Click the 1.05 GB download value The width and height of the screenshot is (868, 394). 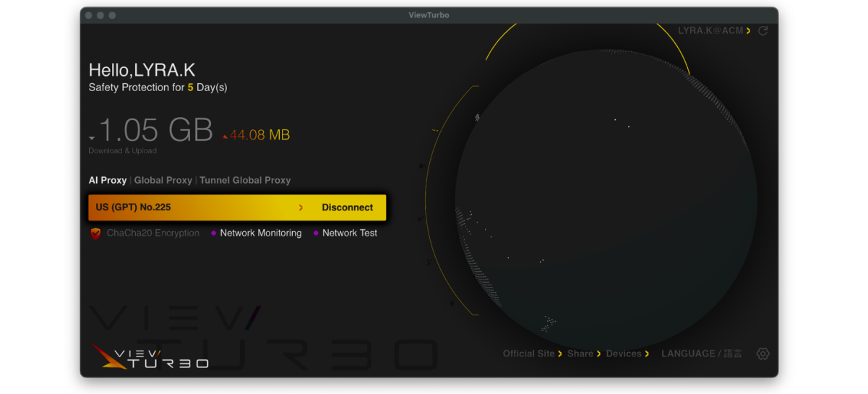pos(155,130)
